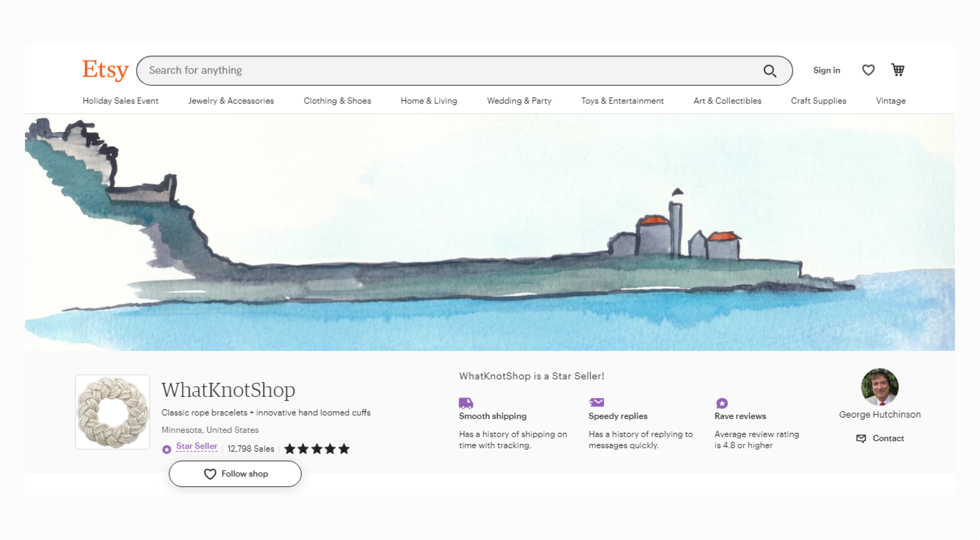Open Holiday Sales Event category
980x540 pixels.
click(x=121, y=100)
